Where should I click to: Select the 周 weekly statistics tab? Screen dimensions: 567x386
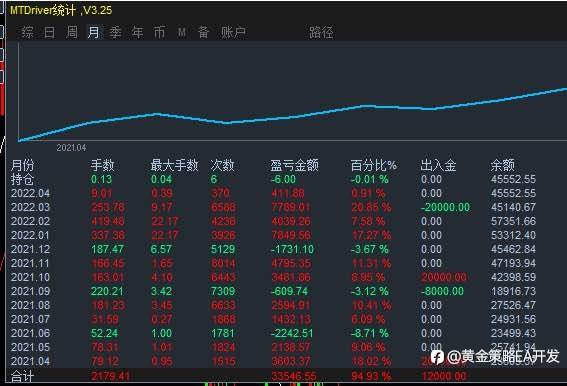click(x=72, y=33)
